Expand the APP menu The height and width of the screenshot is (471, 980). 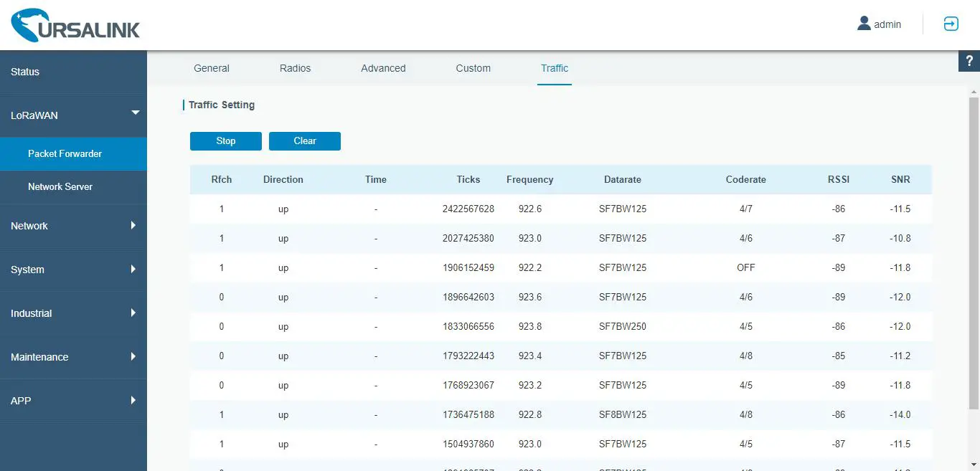73,401
